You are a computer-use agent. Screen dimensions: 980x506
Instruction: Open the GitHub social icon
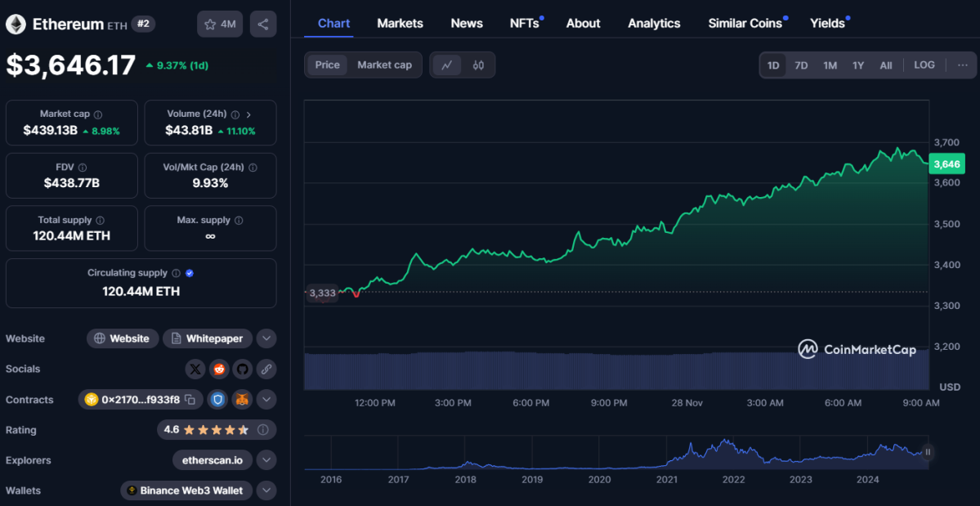(x=242, y=369)
